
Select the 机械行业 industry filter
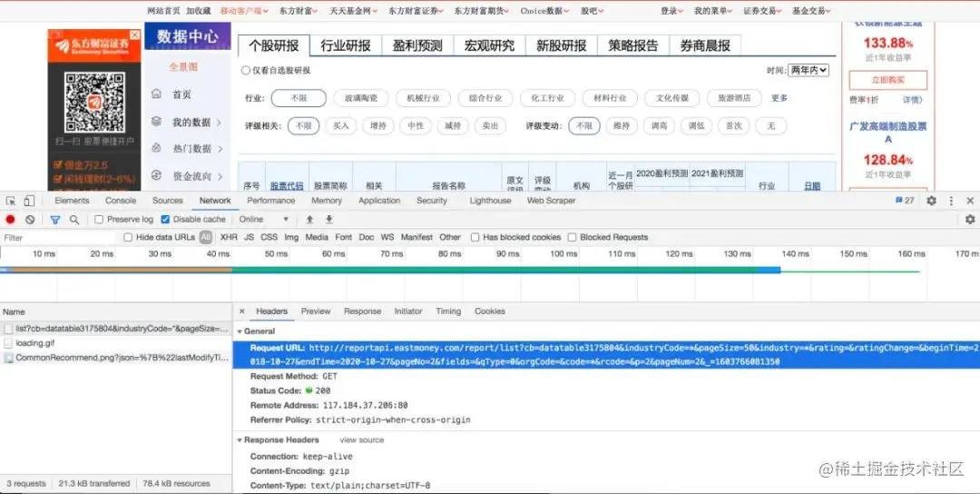point(423,98)
